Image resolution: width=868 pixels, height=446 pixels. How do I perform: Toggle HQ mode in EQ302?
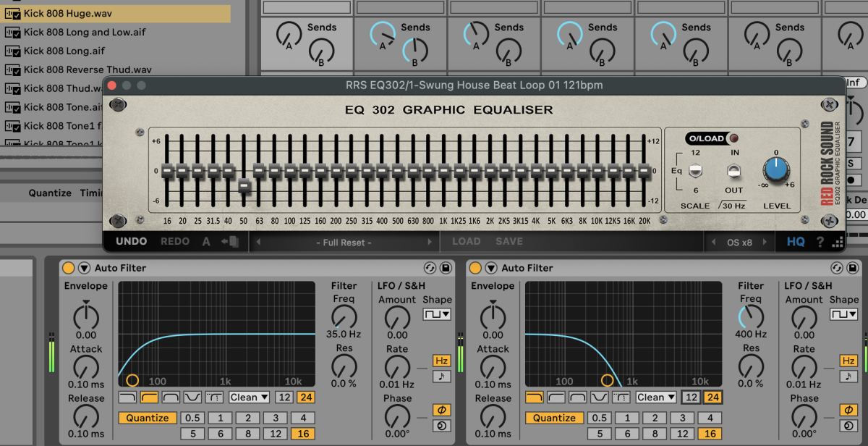pyautogui.click(x=796, y=242)
